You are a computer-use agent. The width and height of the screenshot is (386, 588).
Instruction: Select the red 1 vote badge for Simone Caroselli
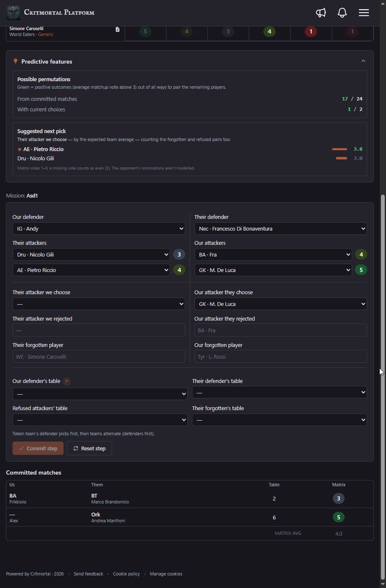point(311,31)
